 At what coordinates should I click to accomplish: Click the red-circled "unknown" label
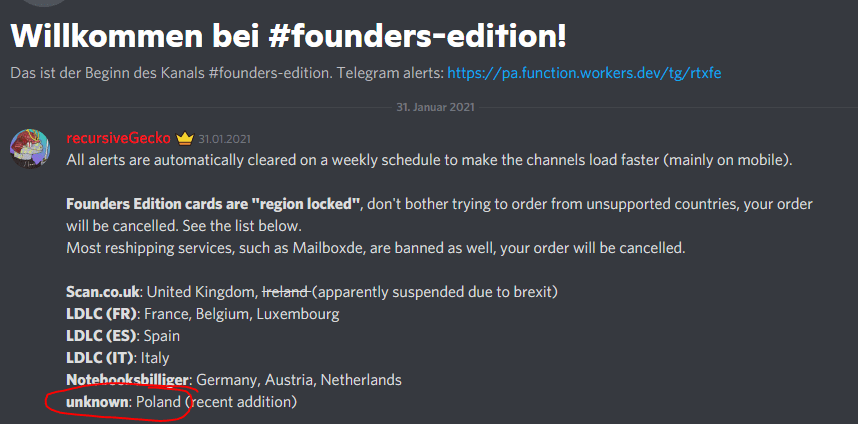(x=97, y=402)
